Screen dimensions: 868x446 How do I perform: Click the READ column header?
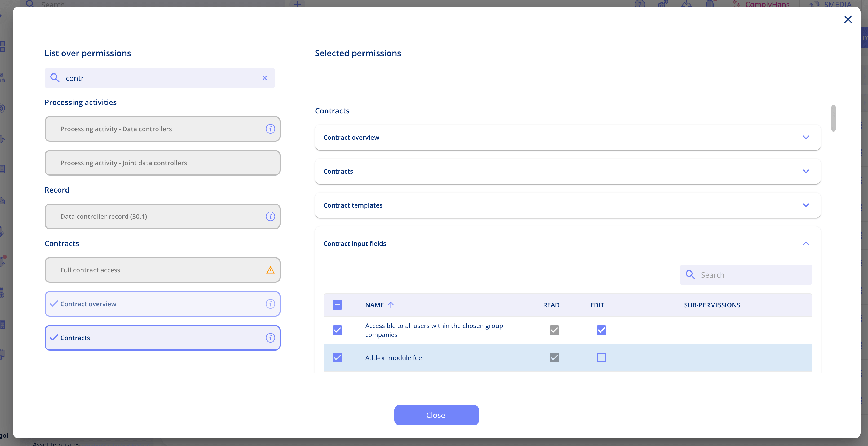pos(551,305)
